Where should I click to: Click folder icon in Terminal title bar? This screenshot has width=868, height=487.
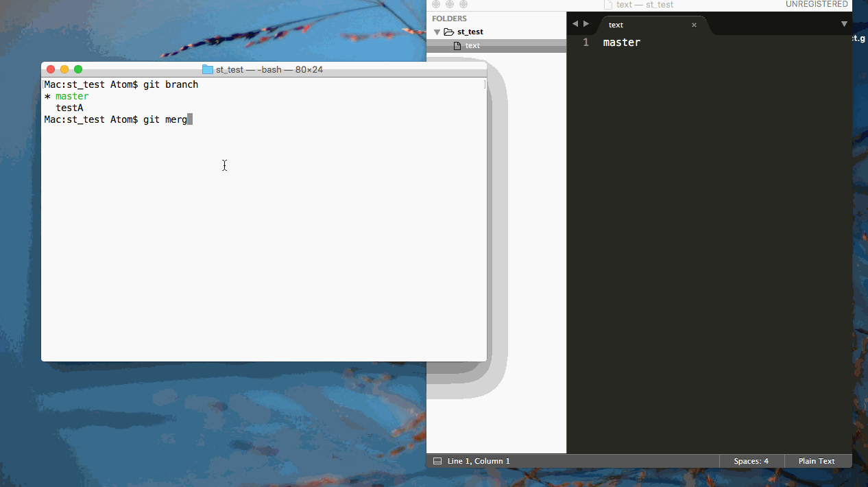[x=208, y=69]
